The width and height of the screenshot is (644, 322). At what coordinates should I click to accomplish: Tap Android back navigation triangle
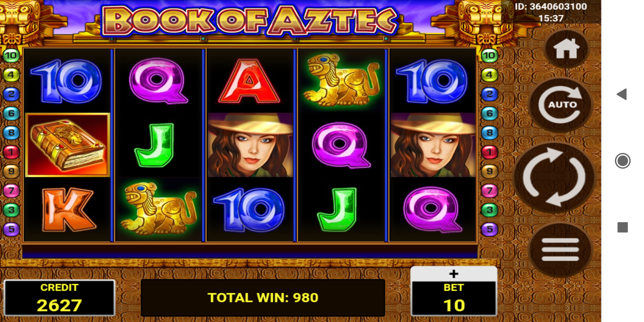622,94
